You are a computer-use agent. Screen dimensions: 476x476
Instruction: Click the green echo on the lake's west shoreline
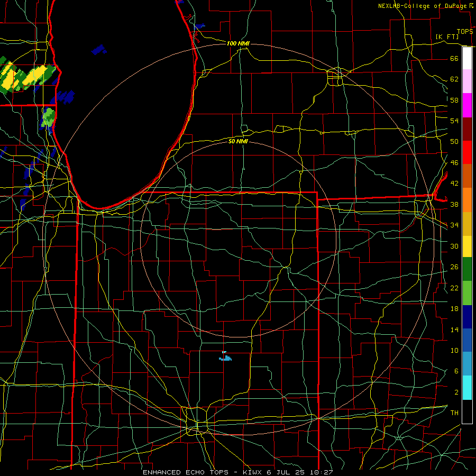(x=48, y=117)
